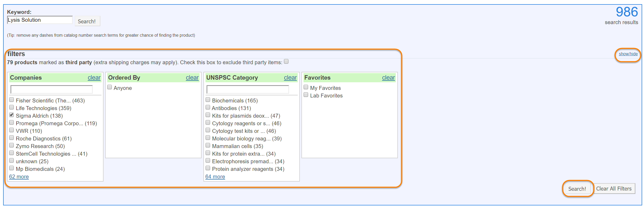The width and height of the screenshot is (644, 207).
Task: Check the Fisher Scientific company checkbox
Action: point(12,100)
